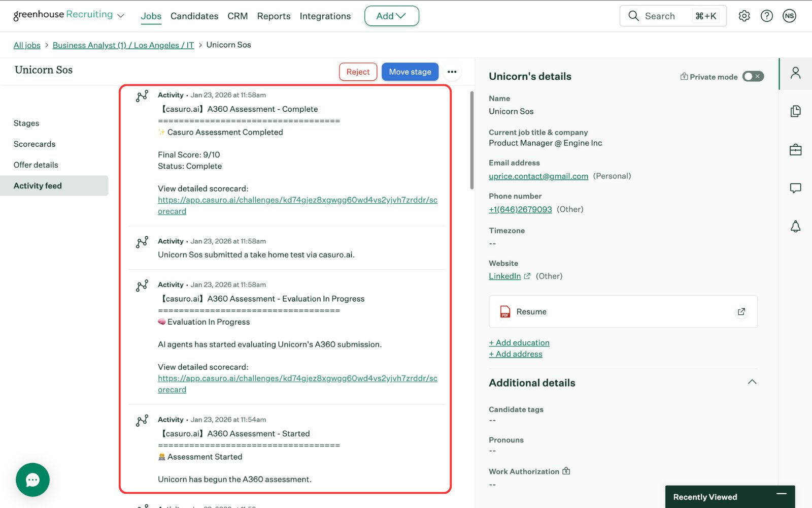Click the 'Final Score: 9/10' text
The image size is (812, 508).
point(189,155)
